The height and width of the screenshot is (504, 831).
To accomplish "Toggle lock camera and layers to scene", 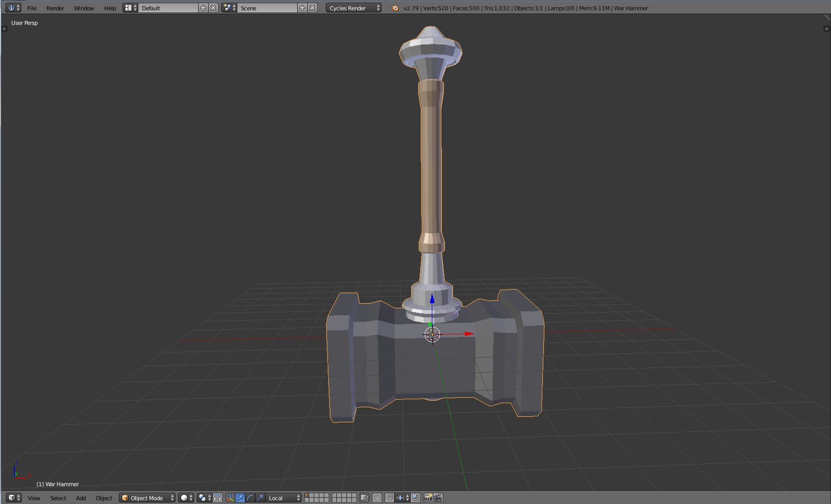I will [364, 498].
